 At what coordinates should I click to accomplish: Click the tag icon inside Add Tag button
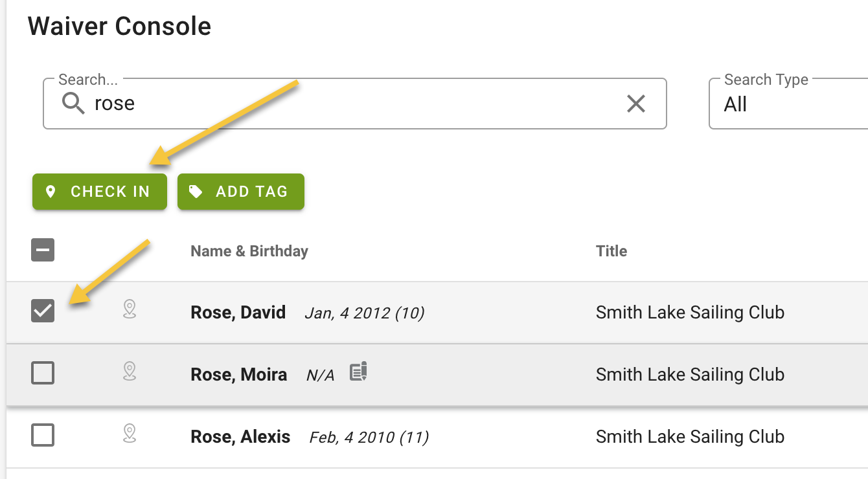pyautogui.click(x=196, y=192)
